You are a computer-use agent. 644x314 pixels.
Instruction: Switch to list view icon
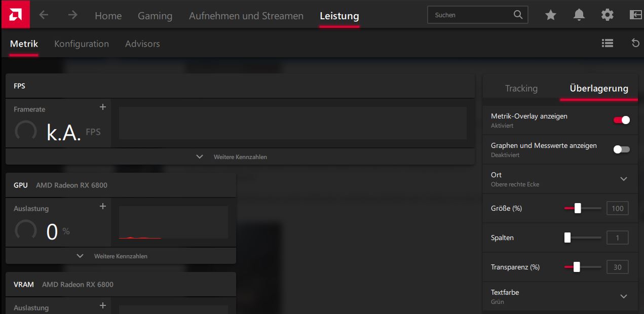point(608,44)
